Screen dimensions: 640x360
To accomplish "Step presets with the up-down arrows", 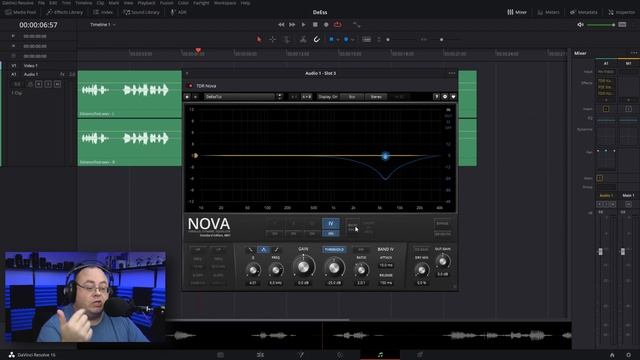I will coord(280,97).
